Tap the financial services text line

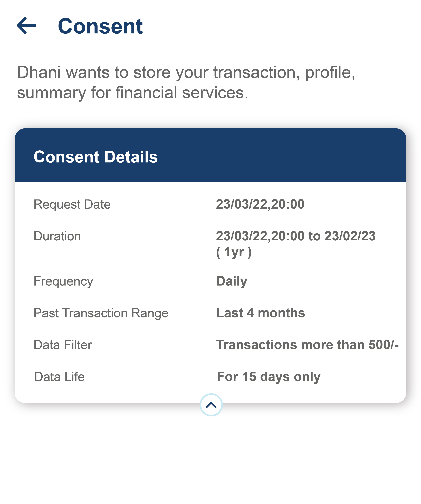(133, 93)
